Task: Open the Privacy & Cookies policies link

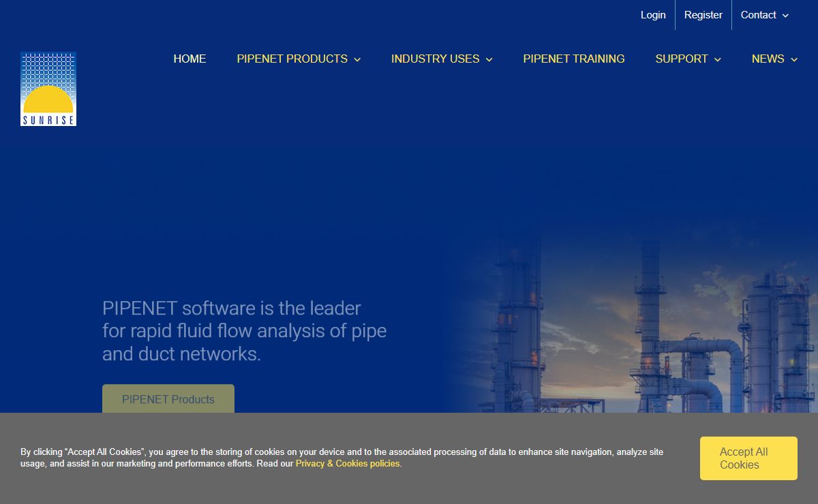Action: [348, 464]
